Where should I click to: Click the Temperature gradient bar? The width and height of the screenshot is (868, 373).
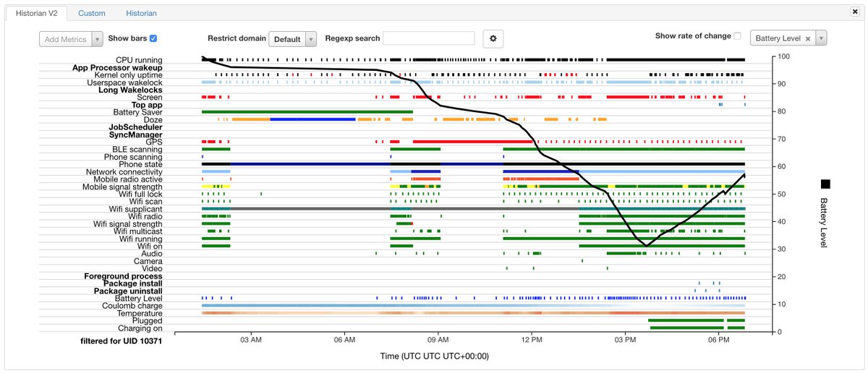click(473, 313)
